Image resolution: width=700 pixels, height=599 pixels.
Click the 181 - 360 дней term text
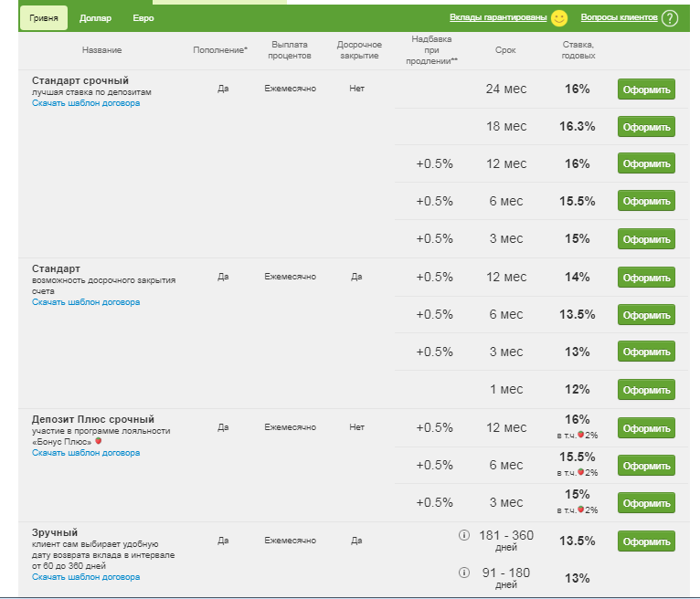coord(506,541)
